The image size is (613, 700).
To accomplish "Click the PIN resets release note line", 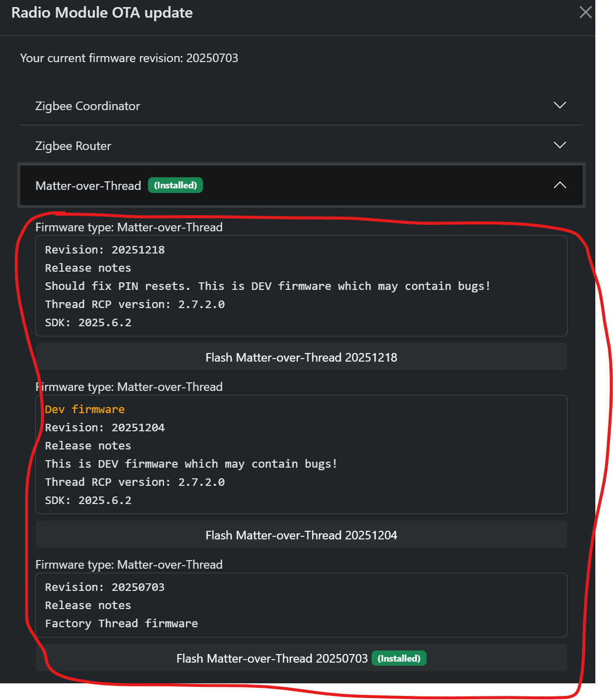I will click(x=267, y=286).
